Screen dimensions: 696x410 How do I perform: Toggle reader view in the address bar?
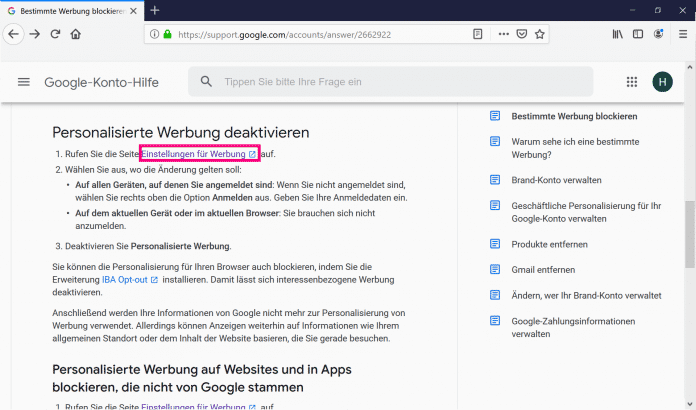(x=478, y=33)
